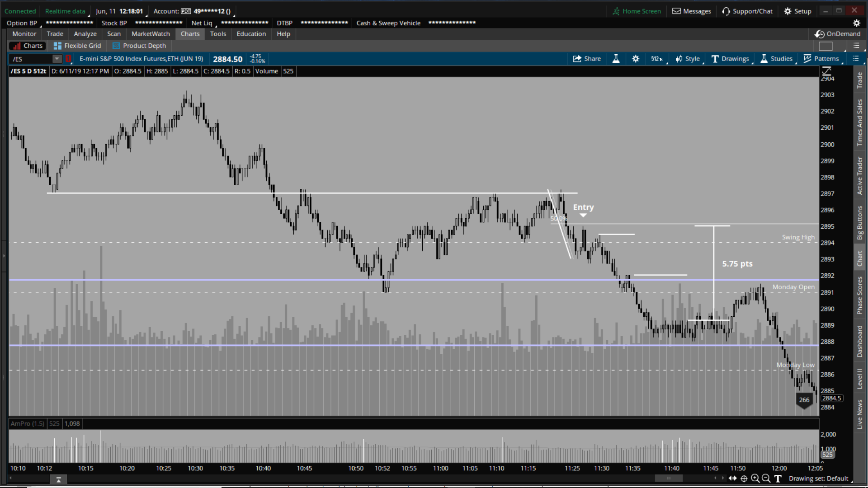
Task: Open the Phase Scores side tab
Action: [x=860, y=296]
